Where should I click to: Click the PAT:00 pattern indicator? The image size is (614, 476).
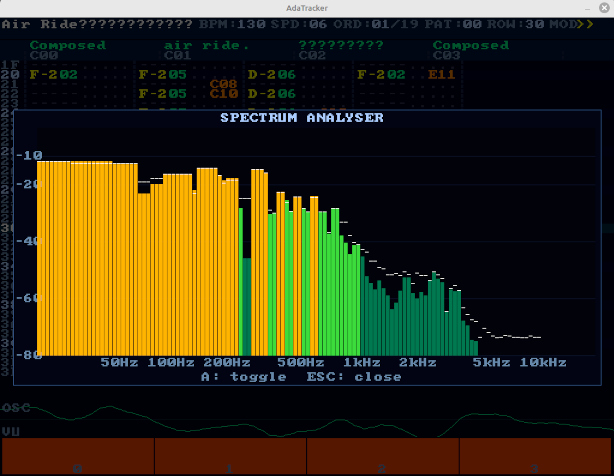453,24
